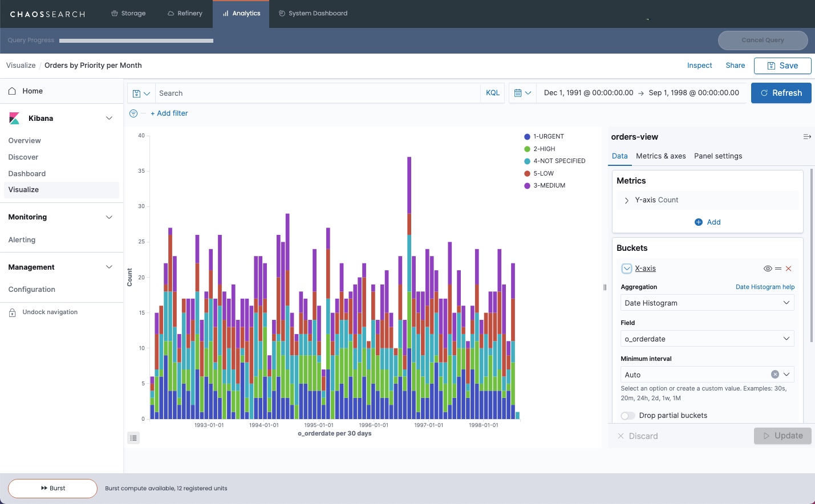The width and height of the screenshot is (815, 504).
Task: Click the 1-URGENT legend color dot
Action: click(527, 137)
